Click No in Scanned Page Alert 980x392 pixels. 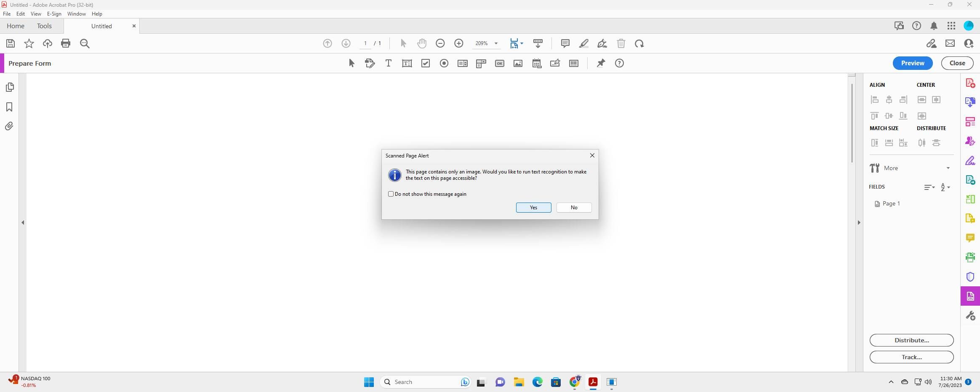point(574,208)
